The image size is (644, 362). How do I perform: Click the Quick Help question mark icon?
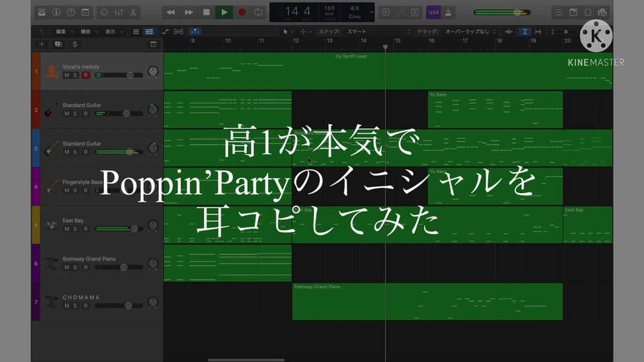click(x=70, y=12)
